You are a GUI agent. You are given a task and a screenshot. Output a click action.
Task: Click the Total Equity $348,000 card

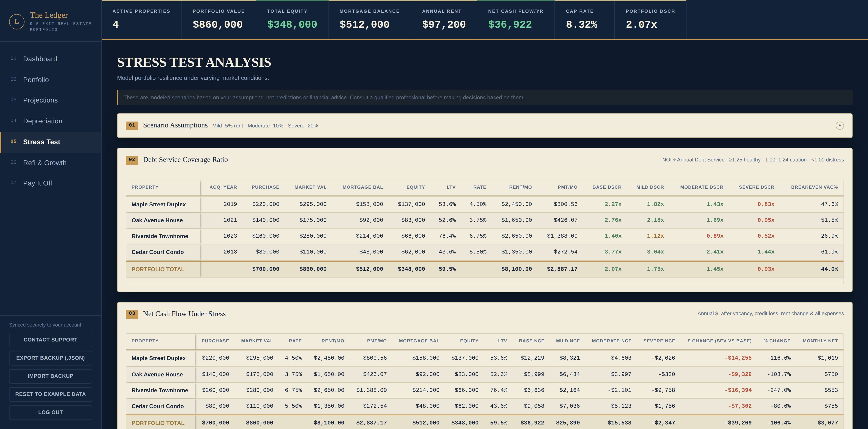tap(292, 20)
